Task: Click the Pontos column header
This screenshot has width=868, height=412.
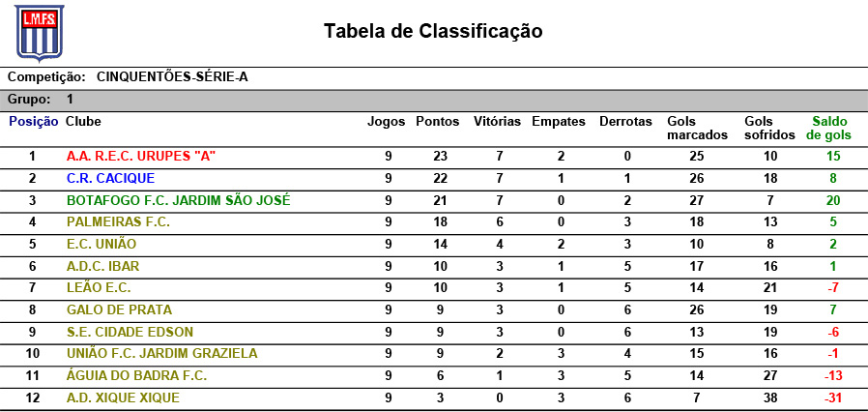Action: pos(437,122)
